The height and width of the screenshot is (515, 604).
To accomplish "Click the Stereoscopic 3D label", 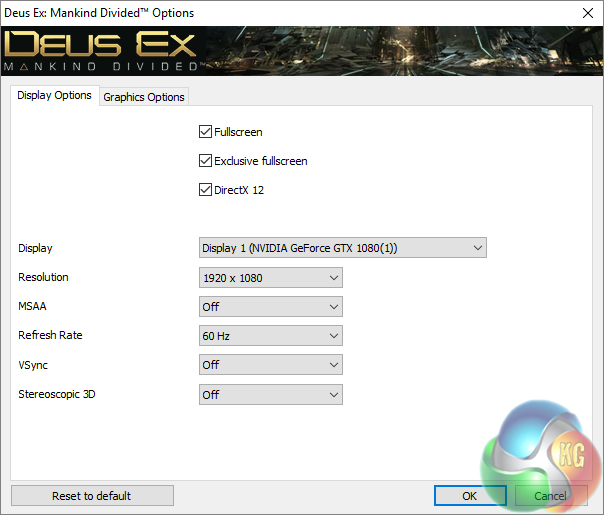I will [57, 394].
